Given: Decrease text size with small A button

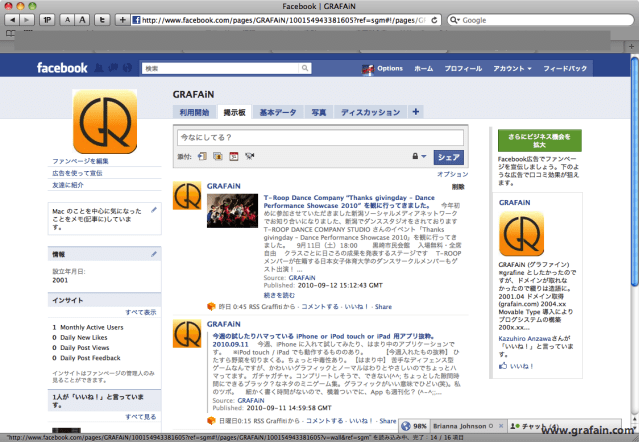Looking at the screenshot, I should (67, 20).
